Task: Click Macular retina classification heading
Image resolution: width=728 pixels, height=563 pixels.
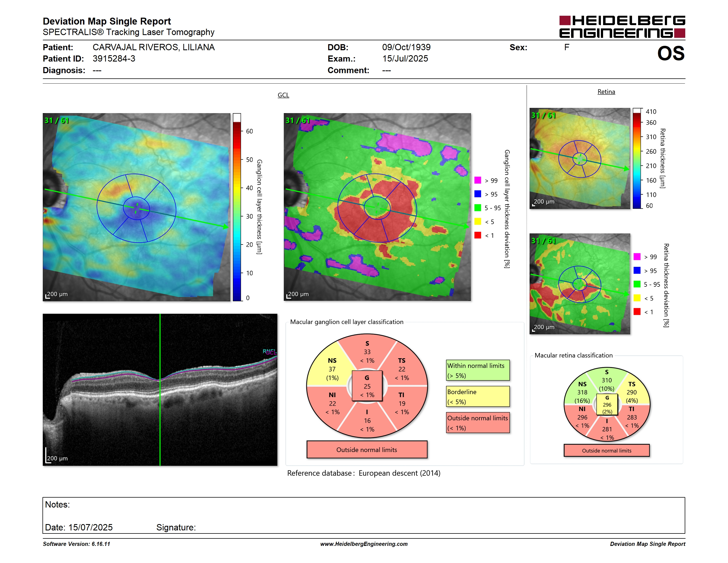Action: [x=574, y=355]
